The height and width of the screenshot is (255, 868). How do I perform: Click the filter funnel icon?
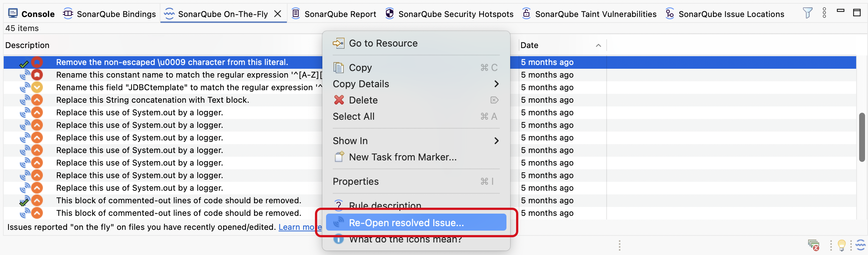pos(807,13)
